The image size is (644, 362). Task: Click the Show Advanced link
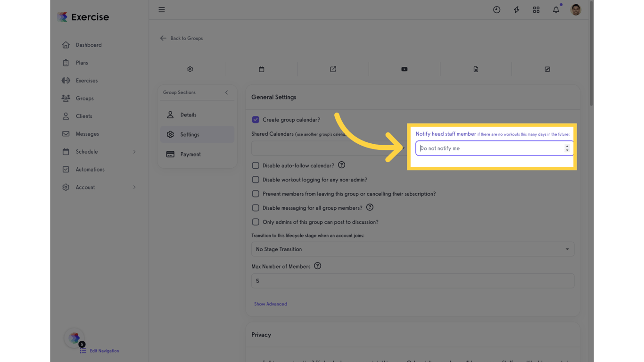point(271,304)
